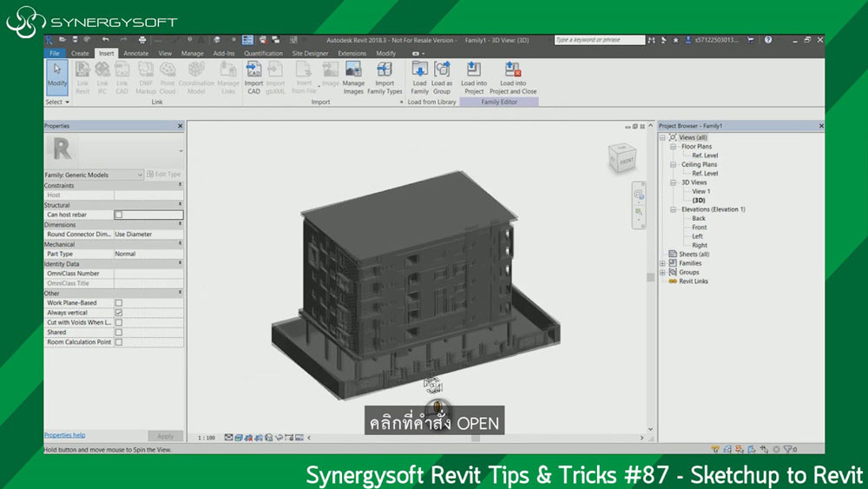Click the binoculars search icon
Image resolution: width=868 pixels, height=489 pixels.
651,40
